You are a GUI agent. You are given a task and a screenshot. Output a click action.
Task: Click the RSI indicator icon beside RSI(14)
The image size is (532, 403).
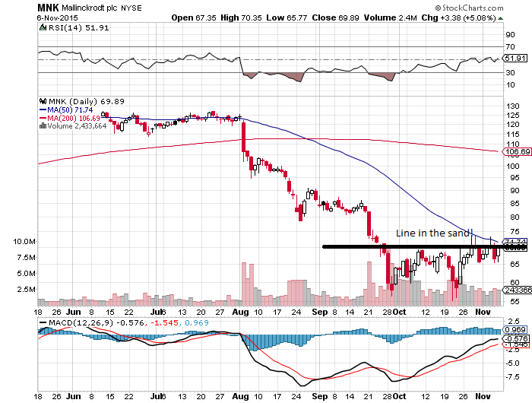tap(43, 27)
